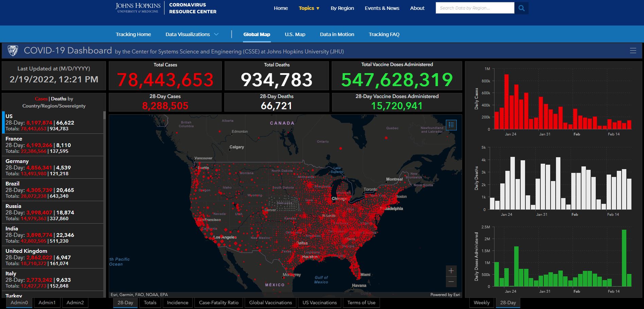The height and width of the screenshot is (309, 644).
Task: Click the Total Vaccine Doses figure 547,628,319
Action: point(397,80)
